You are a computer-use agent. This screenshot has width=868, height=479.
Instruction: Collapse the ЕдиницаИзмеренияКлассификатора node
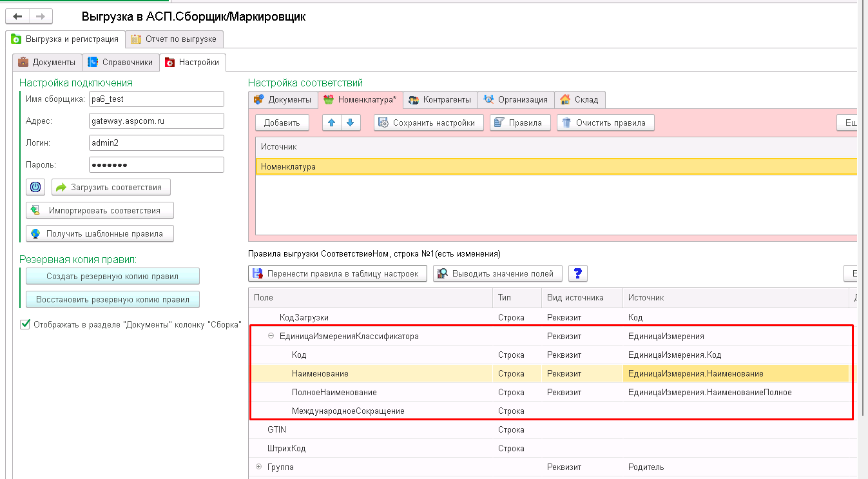tap(271, 336)
